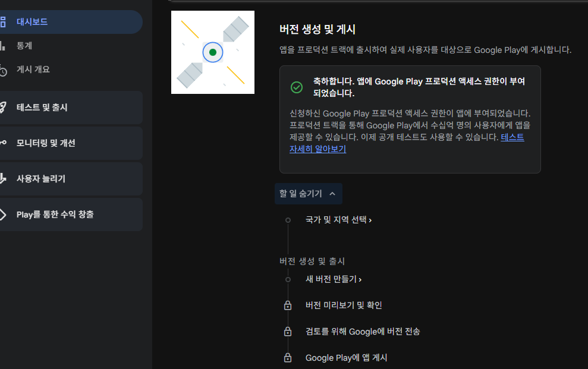Click the lock icon beside 버전 미리보기 및 확인
The image size is (588, 369).
click(x=288, y=305)
